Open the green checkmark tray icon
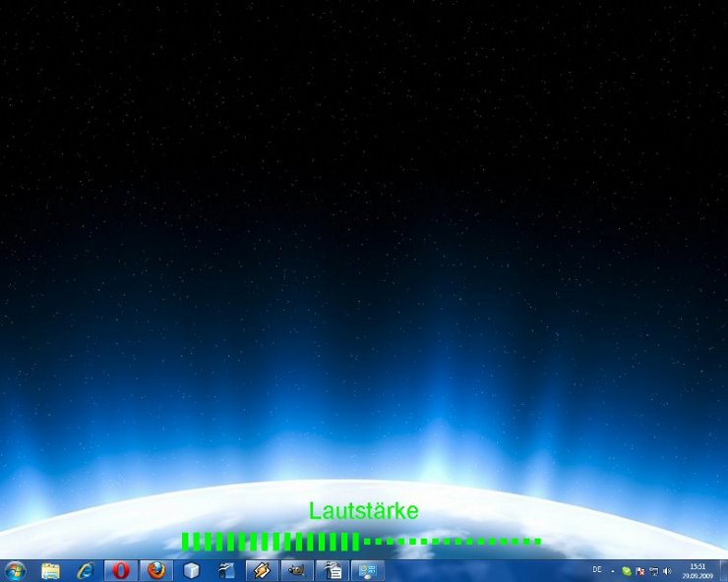This screenshot has width=728, height=582. (x=627, y=571)
